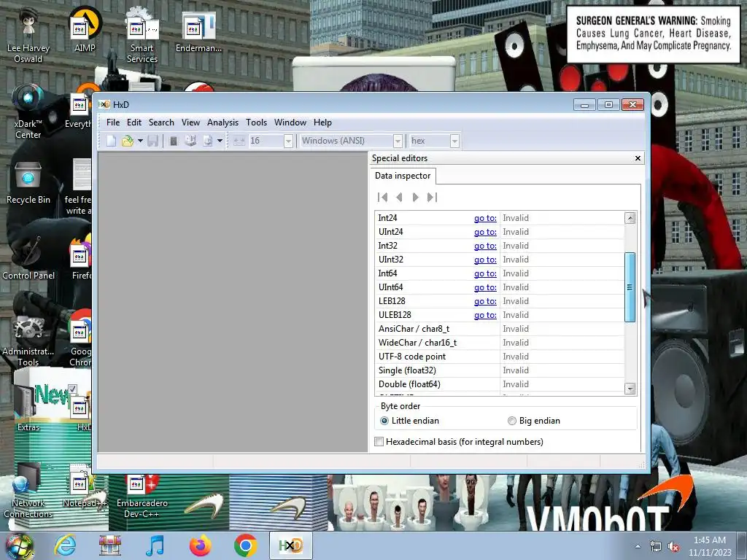747x560 pixels.
Task: Launch Internet Explorer from the taskbar
Action: click(65, 545)
